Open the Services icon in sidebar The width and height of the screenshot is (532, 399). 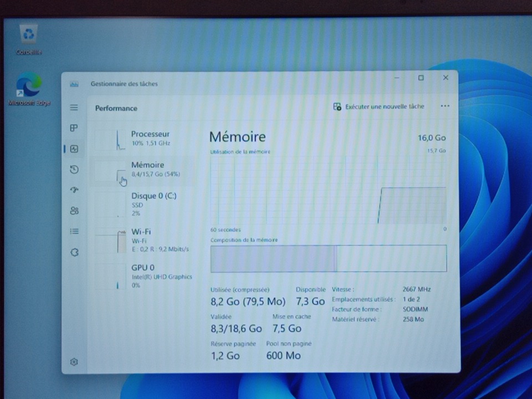(74, 253)
